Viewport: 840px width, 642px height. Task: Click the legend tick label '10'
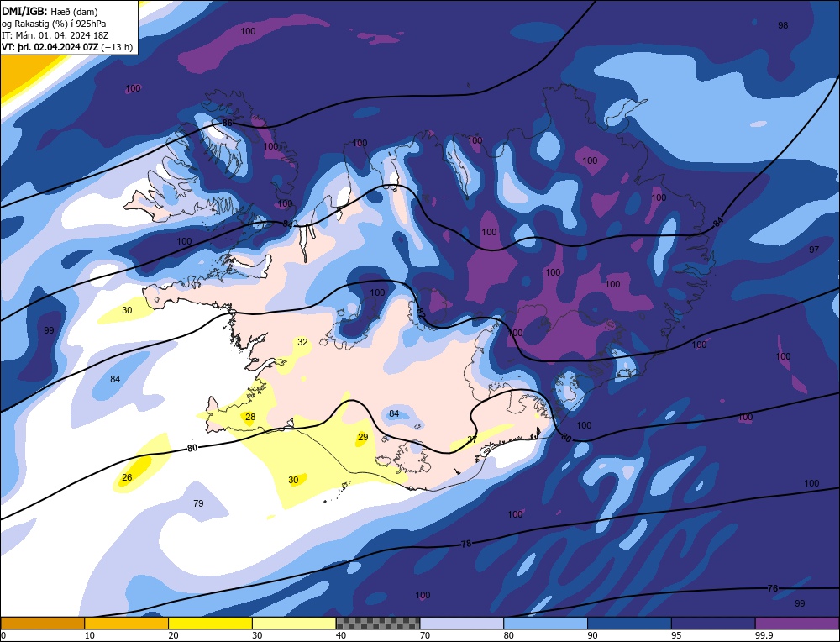point(90,635)
